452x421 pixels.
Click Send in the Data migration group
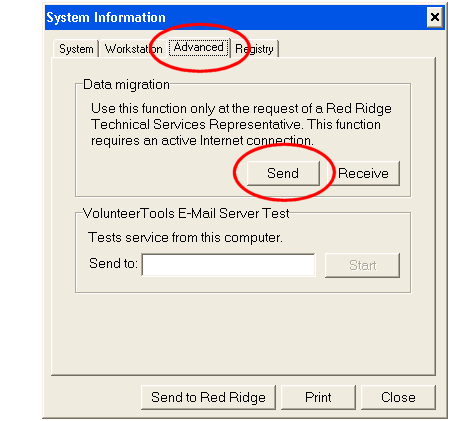pos(283,173)
